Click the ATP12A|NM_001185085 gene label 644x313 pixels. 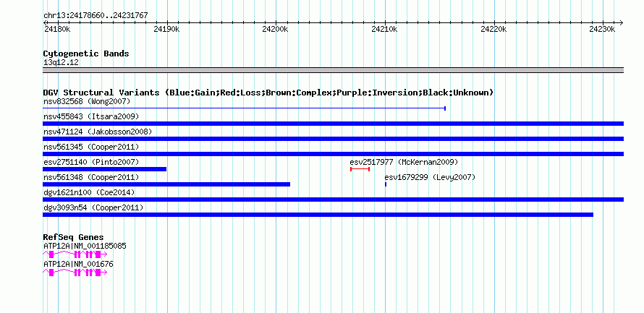click(85, 246)
